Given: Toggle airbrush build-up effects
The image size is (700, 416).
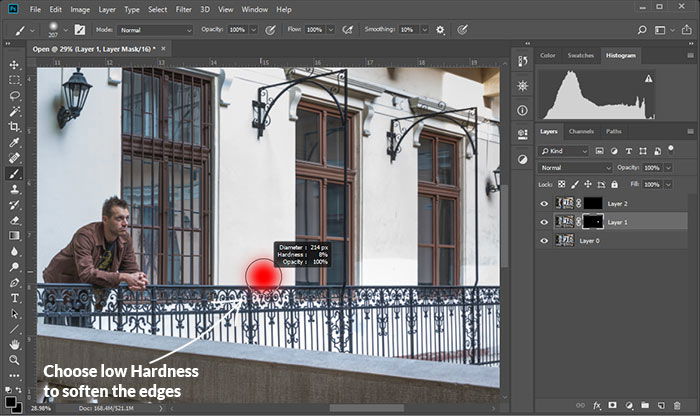Looking at the screenshot, I should [x=347, y=30].
